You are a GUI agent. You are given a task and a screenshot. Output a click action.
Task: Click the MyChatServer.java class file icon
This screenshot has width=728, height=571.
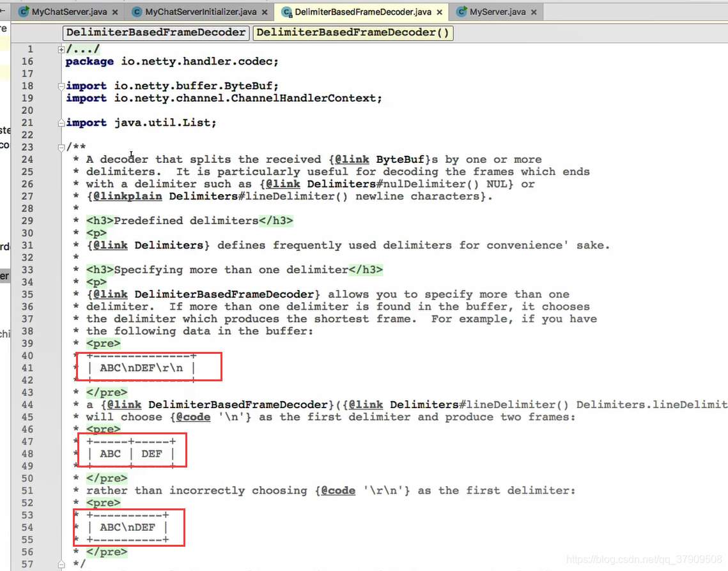(23, 12)
